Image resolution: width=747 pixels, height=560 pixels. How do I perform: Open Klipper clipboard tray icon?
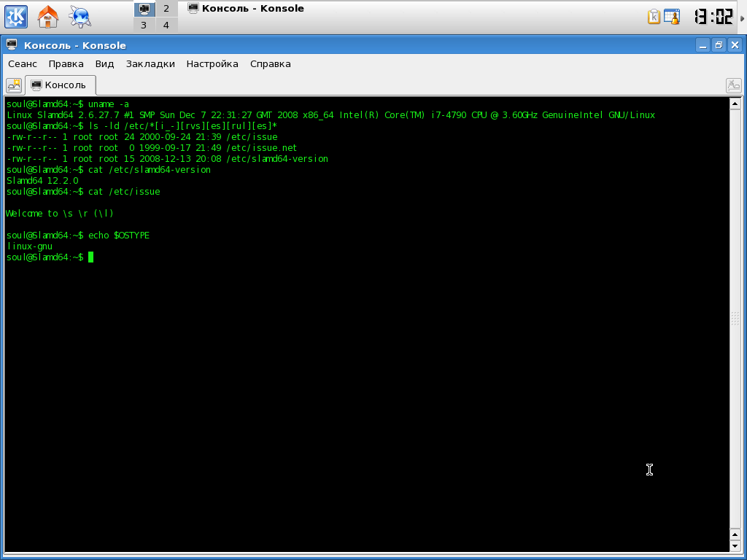click(x=654, y=17)
